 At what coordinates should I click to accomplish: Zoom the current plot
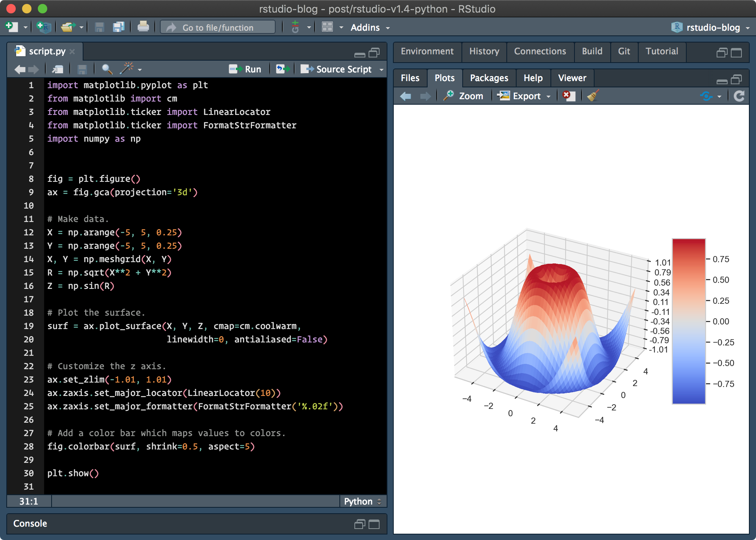click(x=464, y=96)
